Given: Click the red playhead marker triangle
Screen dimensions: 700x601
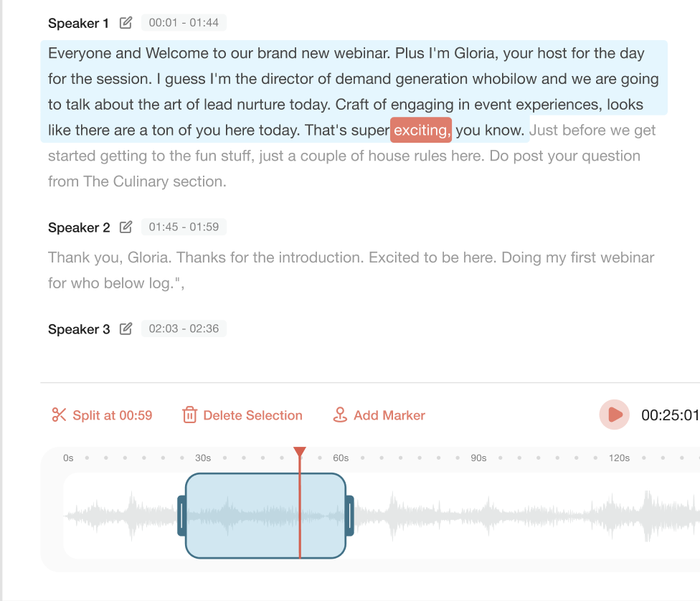Looking at the screenshot, I should tap(300, 452).
